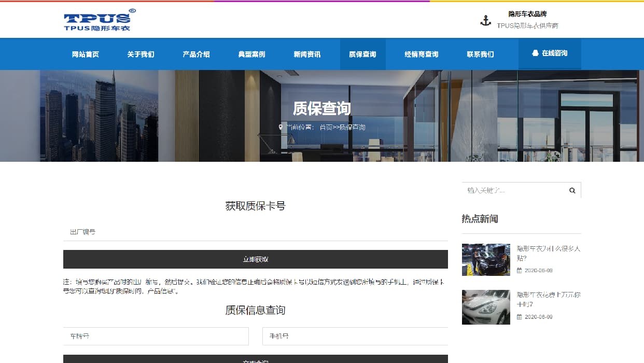Click the location pin icon in the breadcrumb
Screen dimensions: 644x363
click(x=281, y=127)
